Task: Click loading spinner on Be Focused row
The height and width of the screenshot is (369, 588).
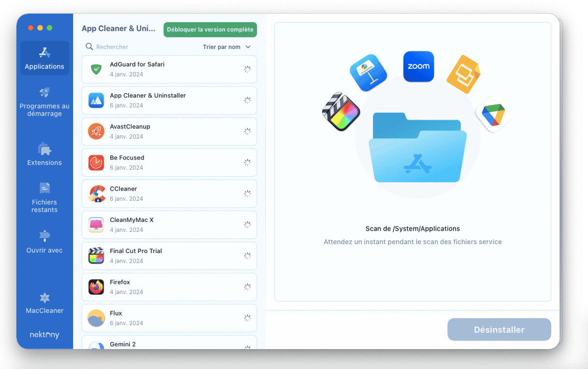Action: [247, 162]
